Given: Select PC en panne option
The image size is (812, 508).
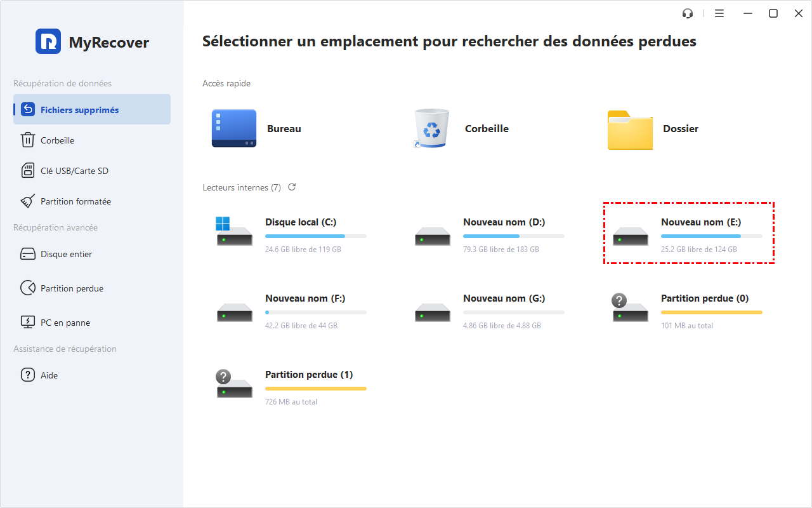Looking at the screenshot, I should click(65, 323).
